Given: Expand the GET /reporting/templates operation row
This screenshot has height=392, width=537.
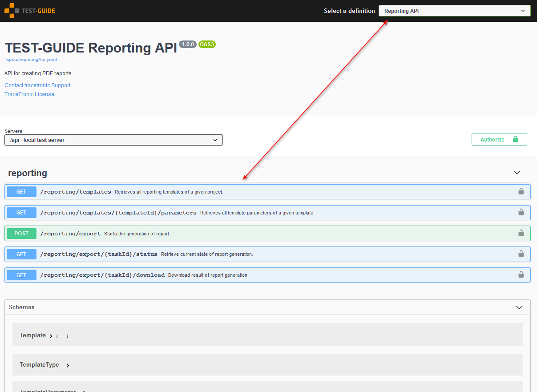Looking at the screenshot, I should pyautogui.click(x=178, y=191).
